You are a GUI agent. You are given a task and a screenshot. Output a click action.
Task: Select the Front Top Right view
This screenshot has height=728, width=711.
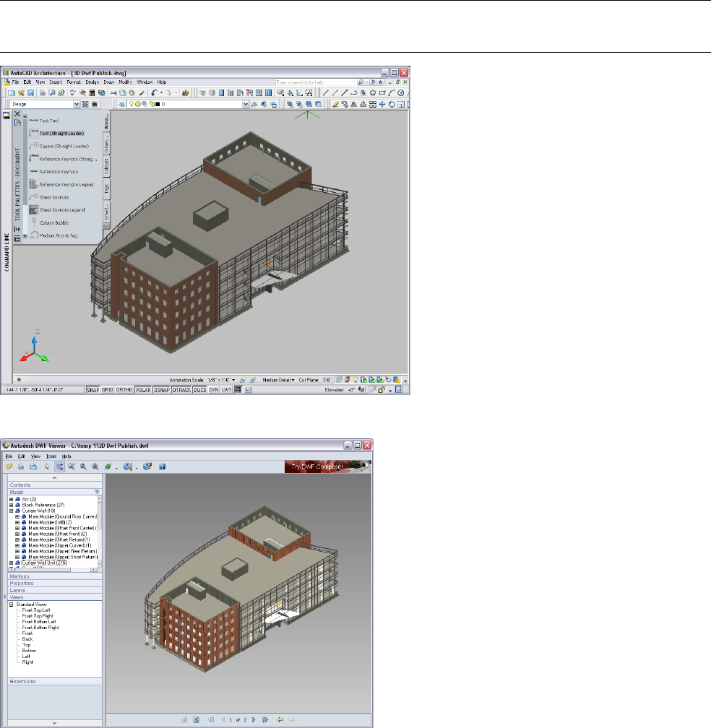pos(38,616)
